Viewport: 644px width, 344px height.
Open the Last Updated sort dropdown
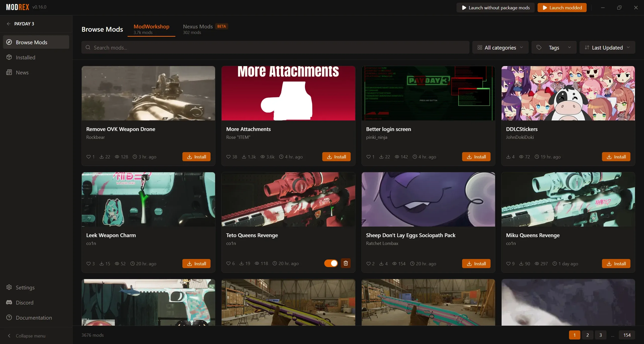(x=607, y=48)
